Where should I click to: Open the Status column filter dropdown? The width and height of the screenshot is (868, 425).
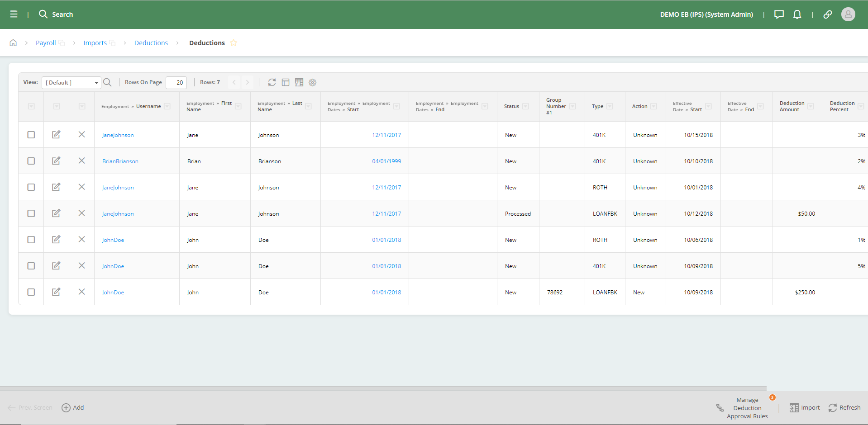pos(525,106)
